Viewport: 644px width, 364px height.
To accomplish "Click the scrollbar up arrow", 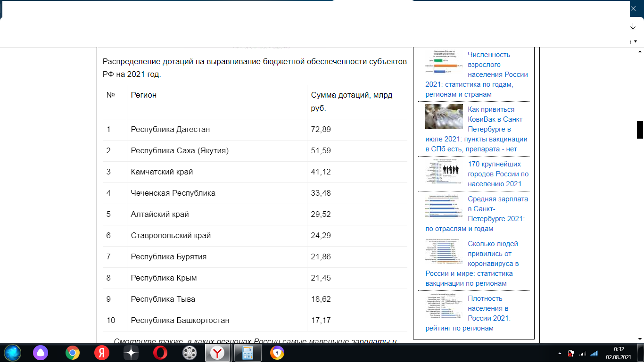I will click(x=640, y=51).
